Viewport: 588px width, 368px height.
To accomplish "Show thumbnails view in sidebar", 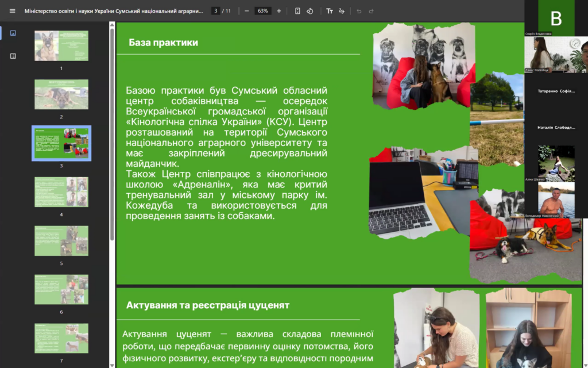I will [x=13, y=33].
